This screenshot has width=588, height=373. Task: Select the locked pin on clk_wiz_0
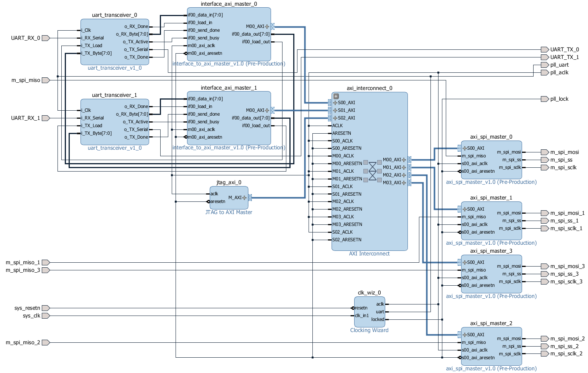pyautogui.click(x=378, y=319)
